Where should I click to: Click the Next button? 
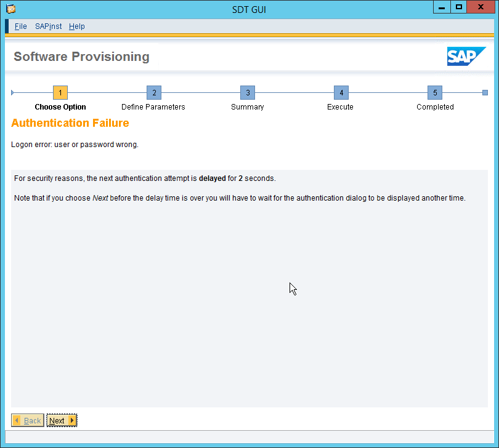(x=62, y=420)
